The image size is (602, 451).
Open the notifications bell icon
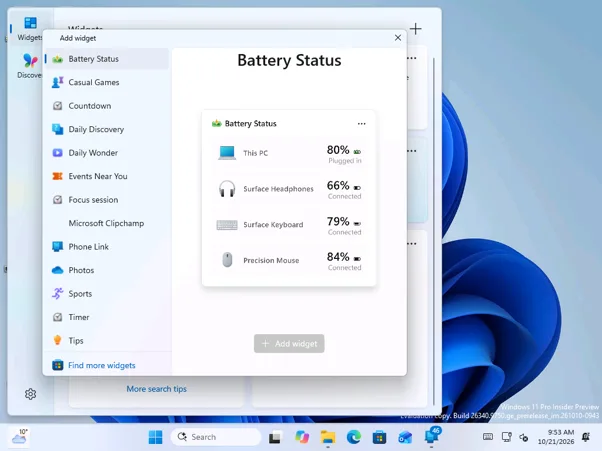click(x=586, y=437)
